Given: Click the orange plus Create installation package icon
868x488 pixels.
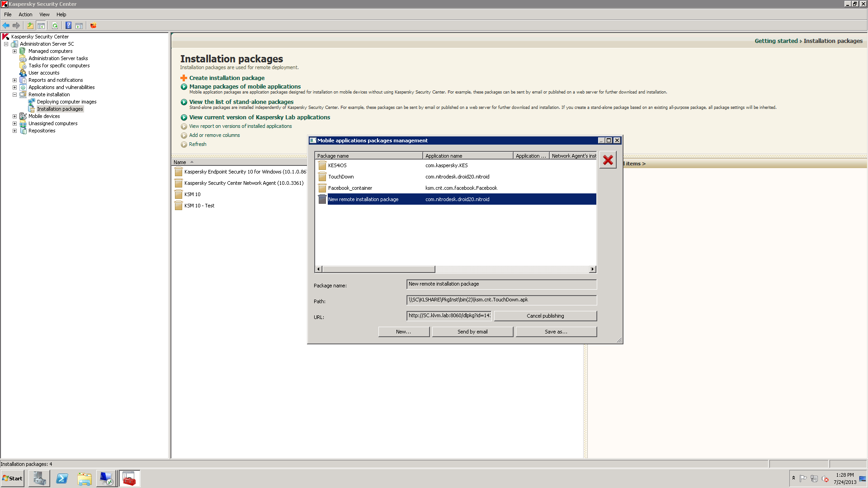Looking at the screenshot, I should 184,78.
